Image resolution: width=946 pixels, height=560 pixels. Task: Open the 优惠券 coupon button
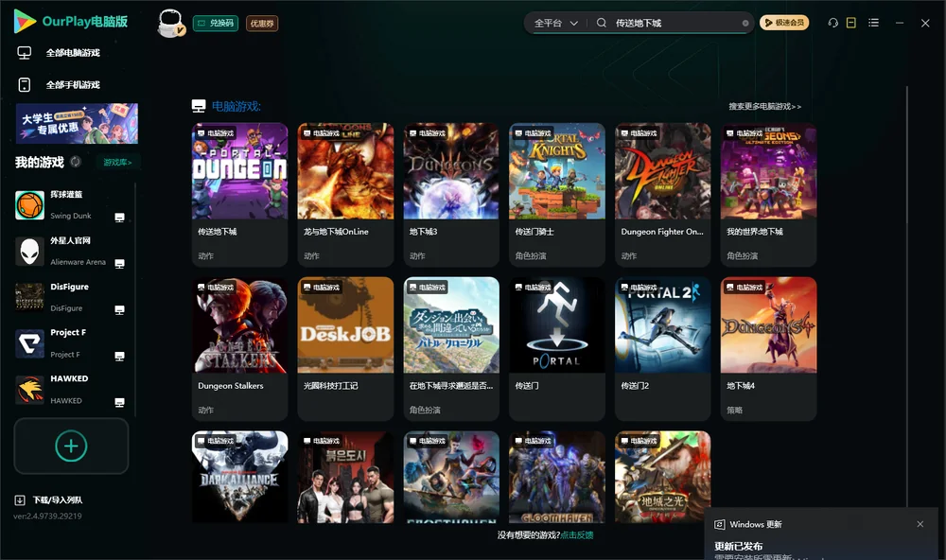pos(262,24)
